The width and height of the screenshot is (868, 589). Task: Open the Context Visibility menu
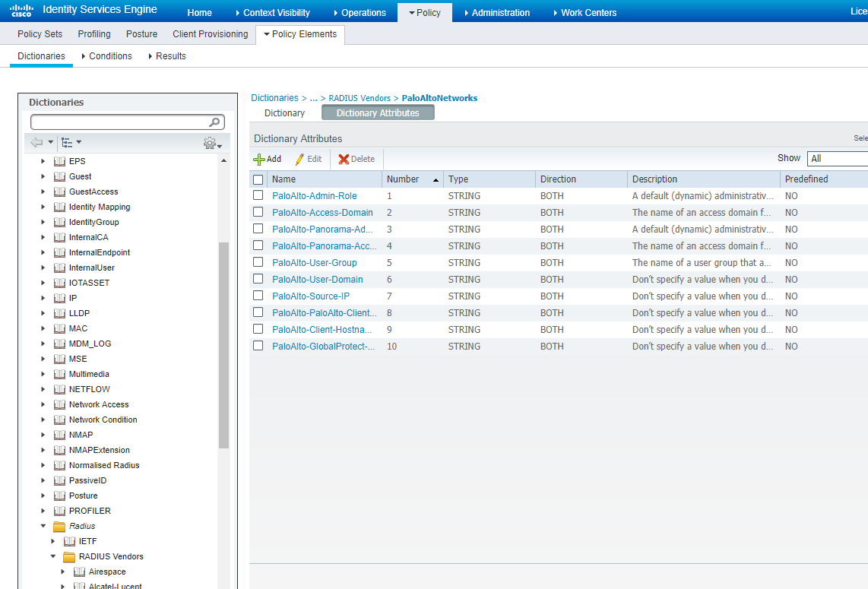tap(273, 13)
